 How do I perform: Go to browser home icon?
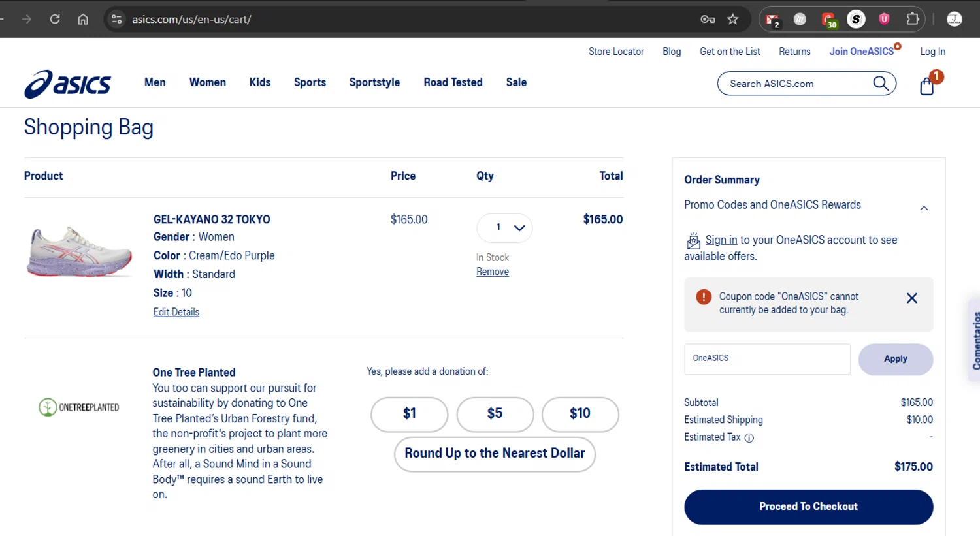(x=83, y=19)
